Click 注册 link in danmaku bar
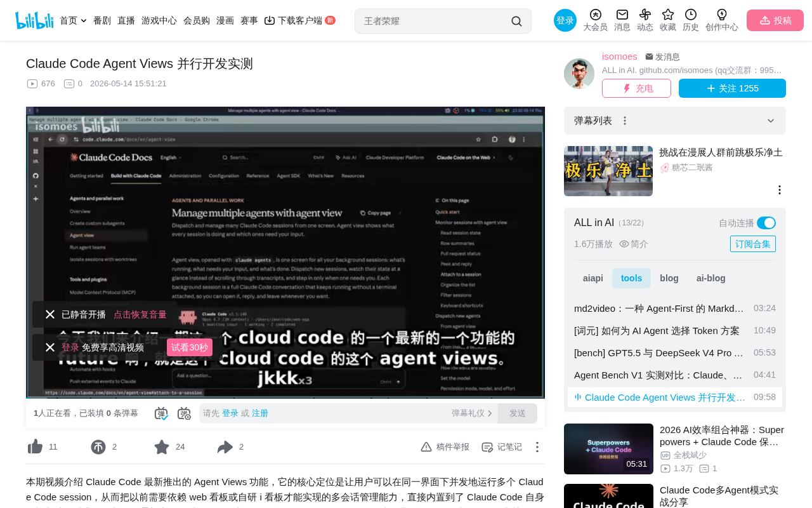Viewport: 812px width, 508px height. (260, 413)
